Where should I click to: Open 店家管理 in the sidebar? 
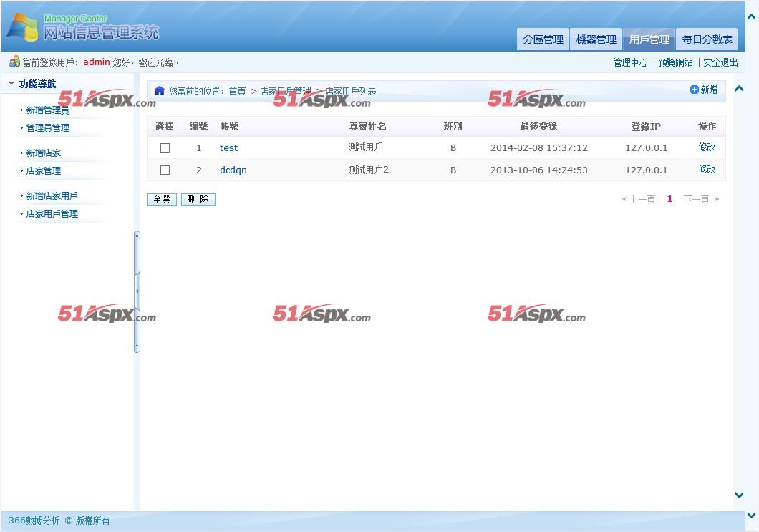pyautogui.click(x=43, y=171)
